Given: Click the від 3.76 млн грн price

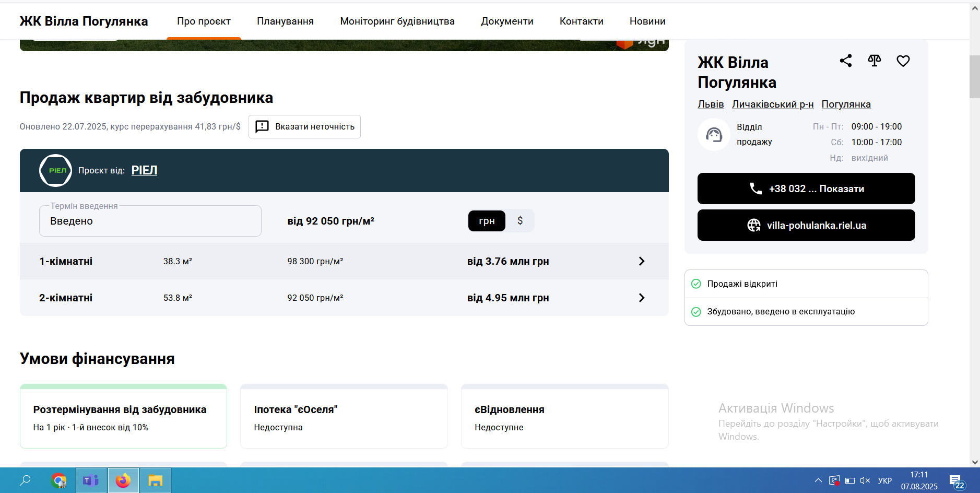Looking at the screenshot, I should 508,261.
